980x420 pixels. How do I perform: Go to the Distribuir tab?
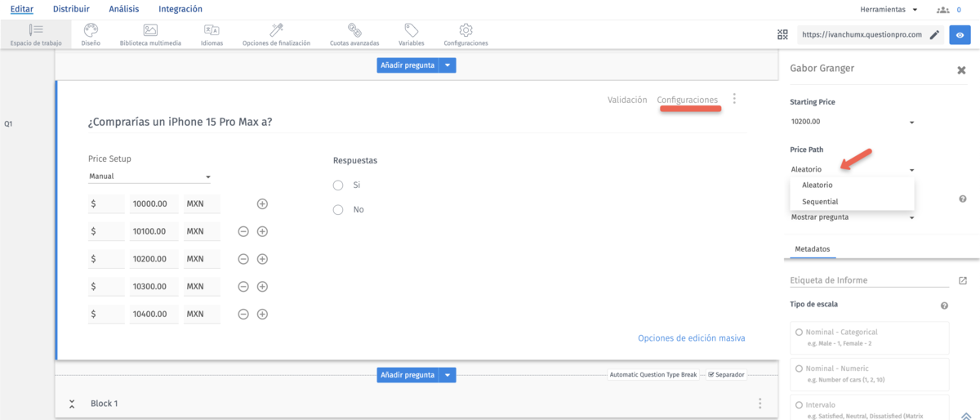pyautogui.click(x=71, y=9)
